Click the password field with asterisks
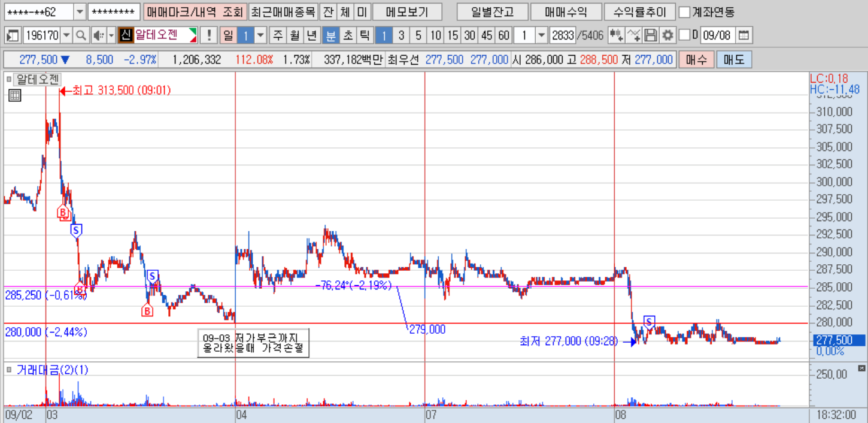868x423 pixels. (x=114, y=12)
